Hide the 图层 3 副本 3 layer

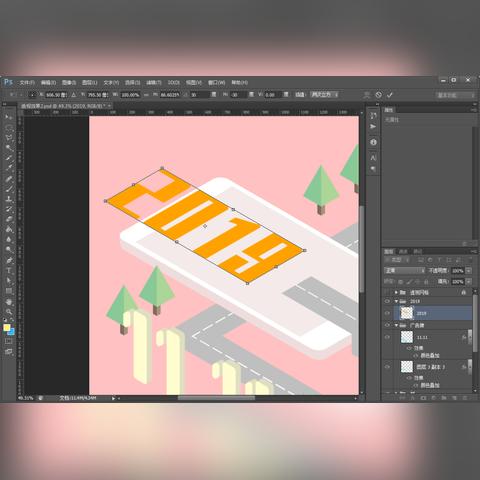(387, 367)
